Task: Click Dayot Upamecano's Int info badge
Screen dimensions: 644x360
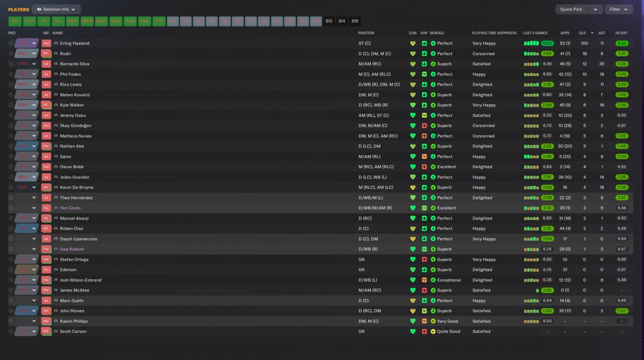Action: 46,239
